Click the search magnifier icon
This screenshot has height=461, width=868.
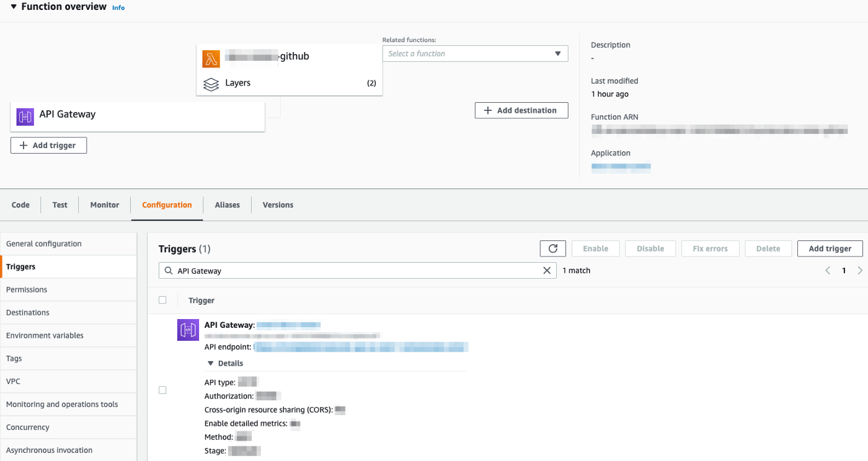[x=169, y=270]
